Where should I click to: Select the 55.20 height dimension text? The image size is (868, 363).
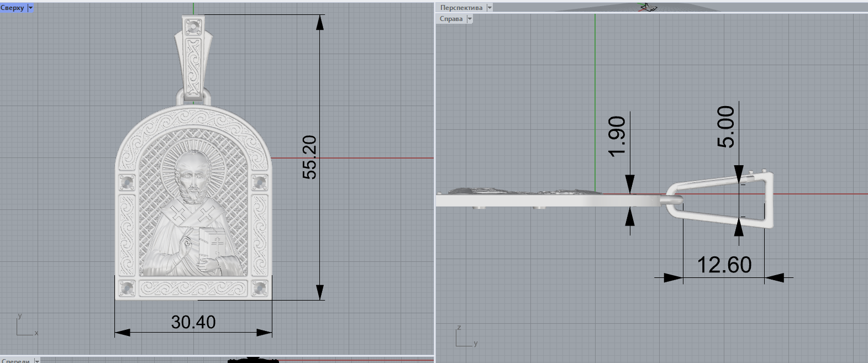point(310,157)
